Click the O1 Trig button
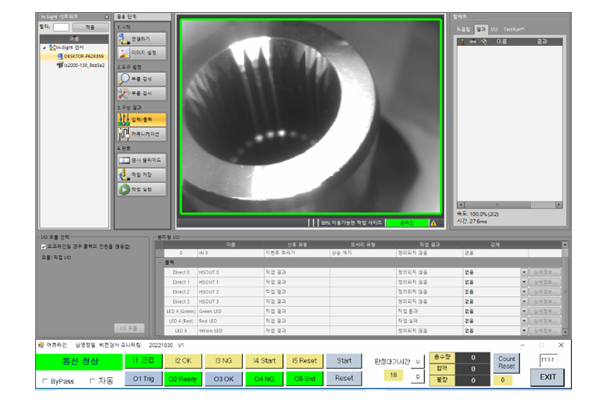The width and height of the screenshot is (610, 406). (x=143, y=379)
